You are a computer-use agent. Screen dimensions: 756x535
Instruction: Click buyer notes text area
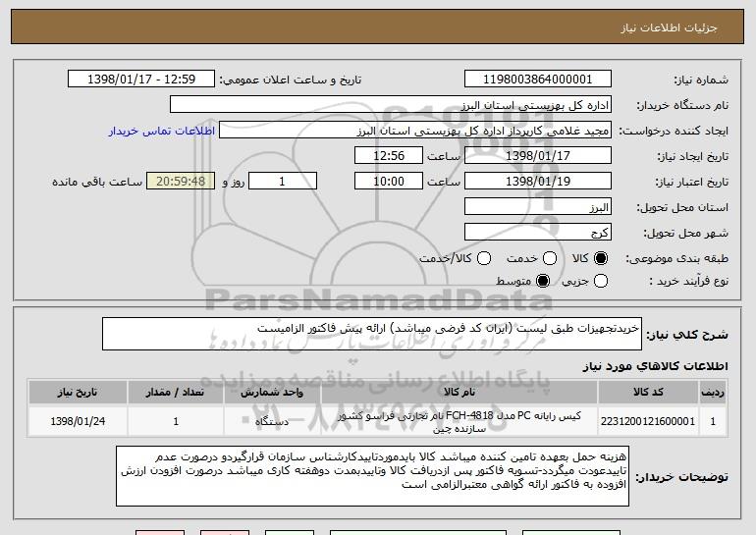coord(372,476)
